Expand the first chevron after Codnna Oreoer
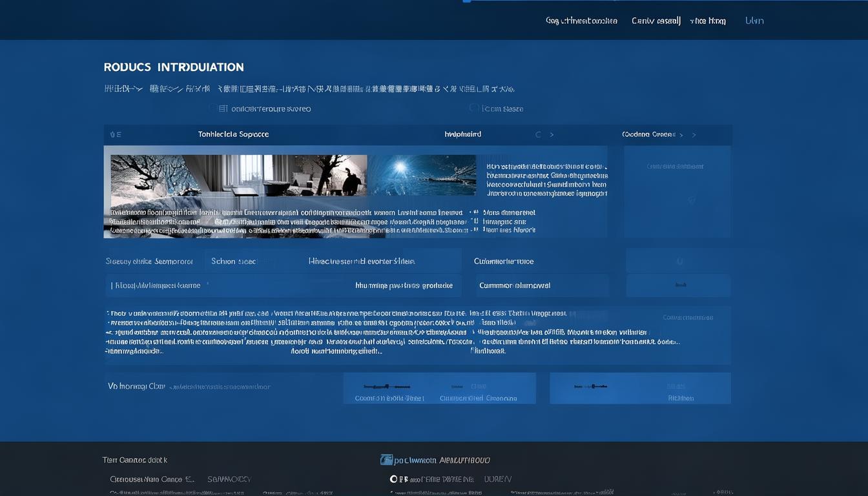 [681, 135]
